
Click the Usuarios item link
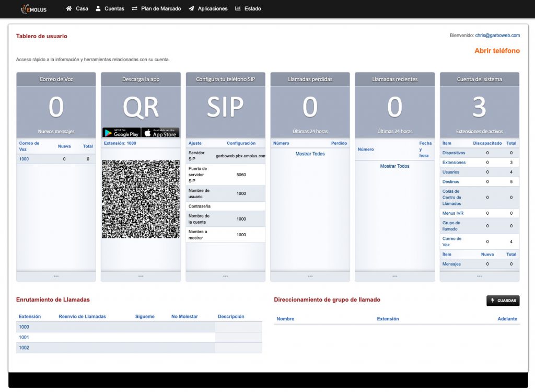[x=451, y=172]
